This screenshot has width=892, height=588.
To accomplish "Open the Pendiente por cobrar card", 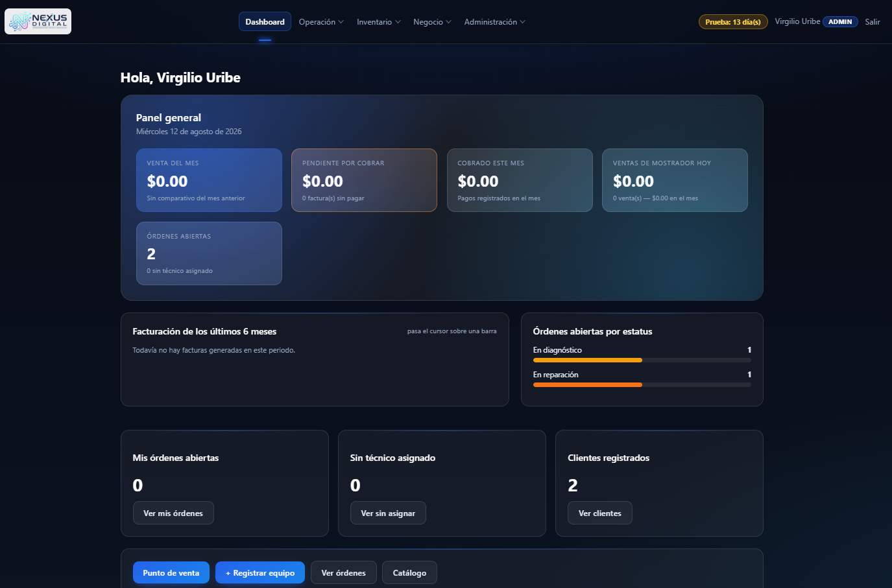I will 364,180.
